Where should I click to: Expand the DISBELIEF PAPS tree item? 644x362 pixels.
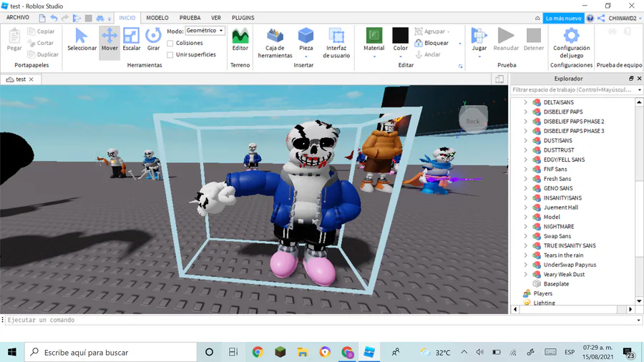[525, 112]
